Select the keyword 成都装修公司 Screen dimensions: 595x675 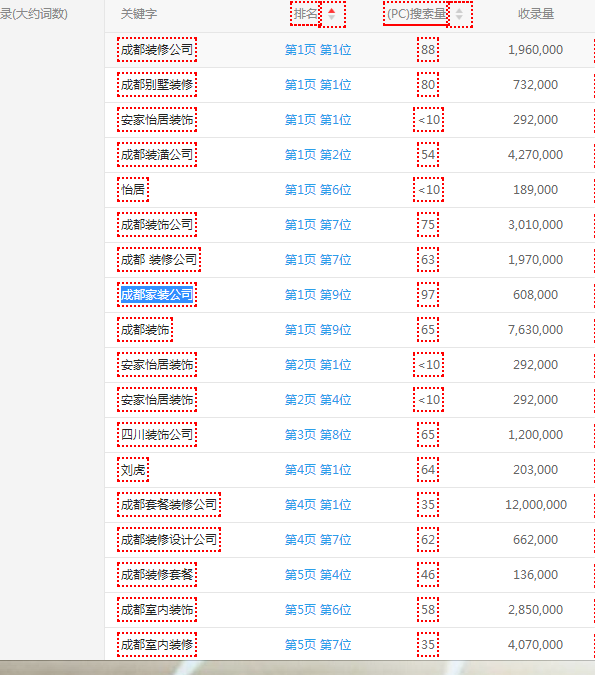pyautogui.click(x=157, y=50)
